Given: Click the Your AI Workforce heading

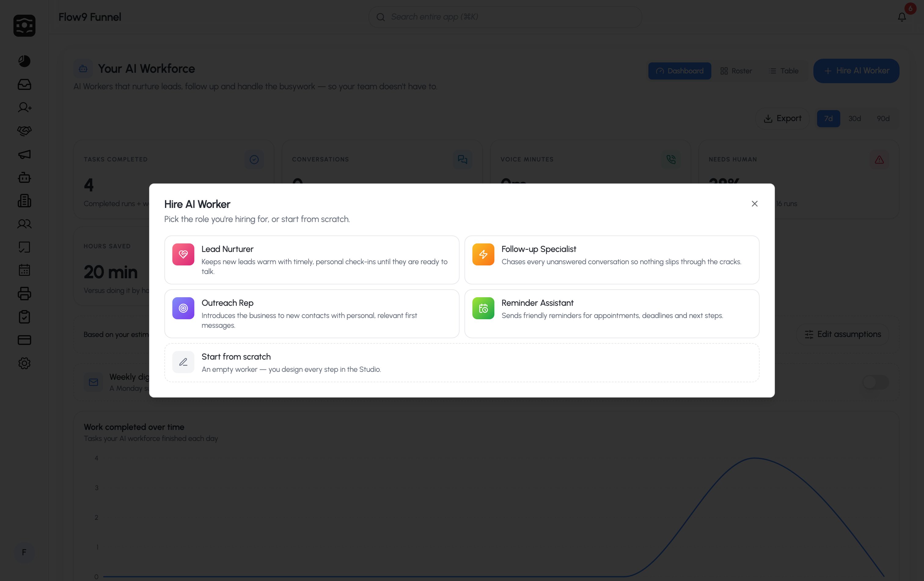Looking at the screenshot, I should click(146, 69).
